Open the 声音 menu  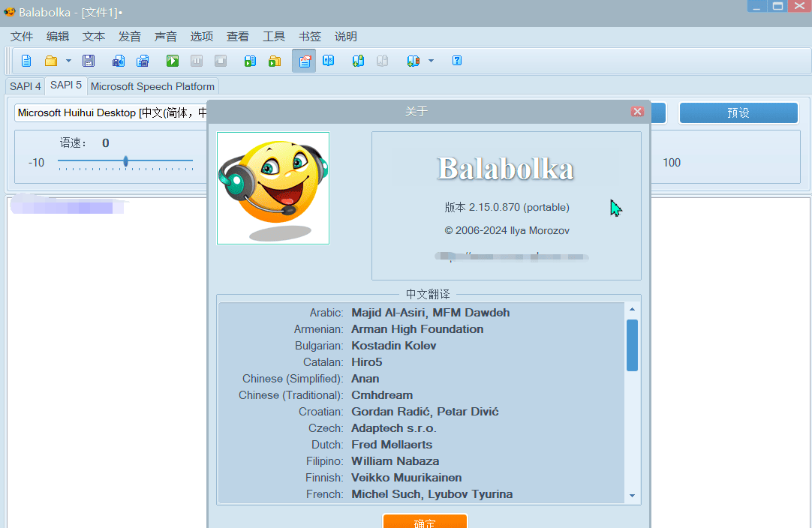[166, 37]
